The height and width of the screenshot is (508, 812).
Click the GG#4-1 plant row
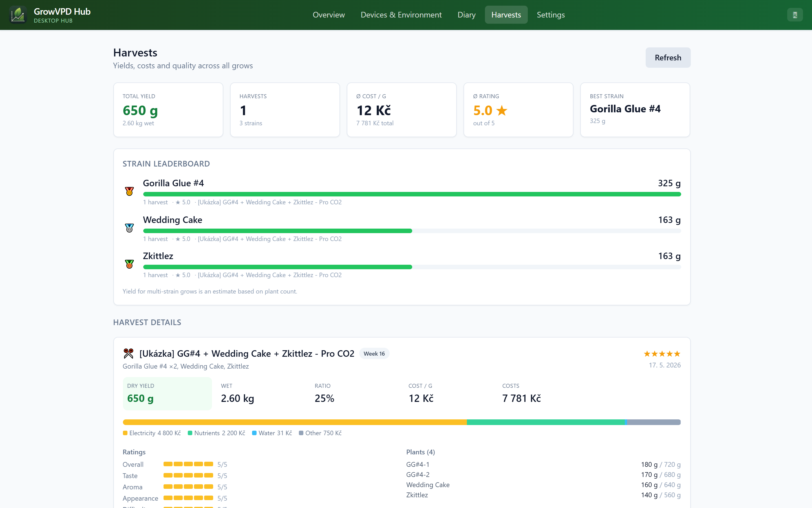[544, 464]
